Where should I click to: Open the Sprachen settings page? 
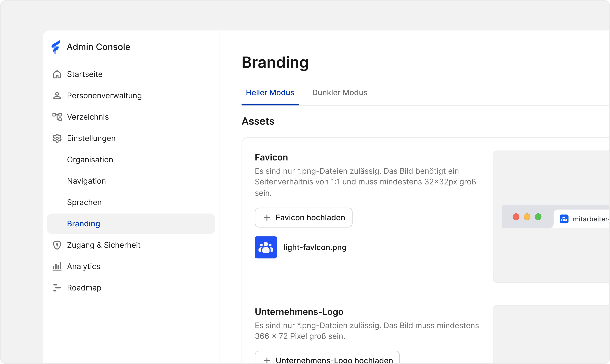(131, 202)
